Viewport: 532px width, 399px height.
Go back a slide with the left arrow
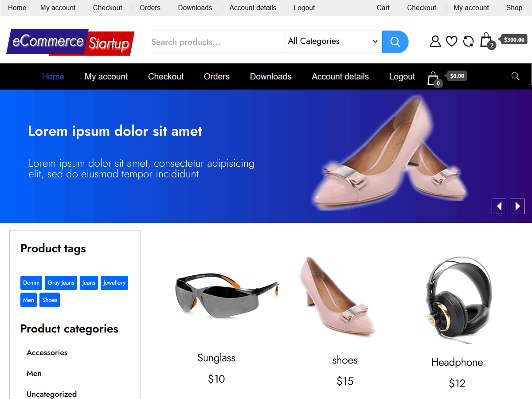click(498, 206)
